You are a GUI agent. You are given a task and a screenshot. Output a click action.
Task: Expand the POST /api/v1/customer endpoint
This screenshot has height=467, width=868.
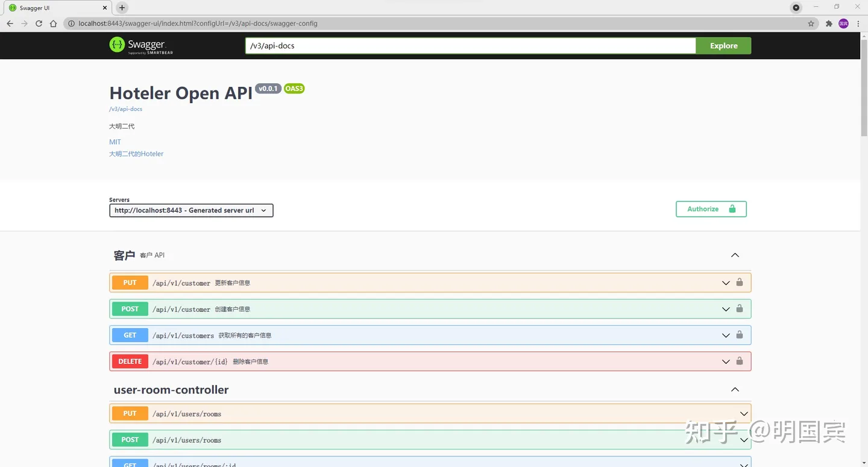coord(726,308)
